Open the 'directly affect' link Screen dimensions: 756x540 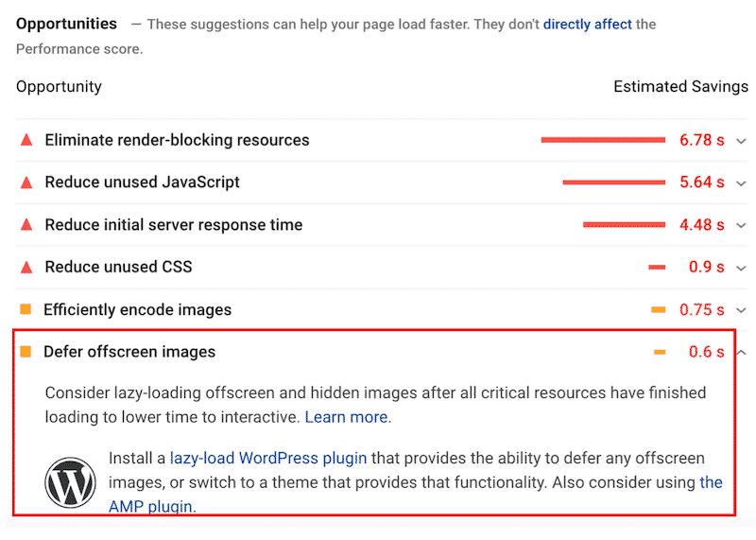click(x=587, y=24)
